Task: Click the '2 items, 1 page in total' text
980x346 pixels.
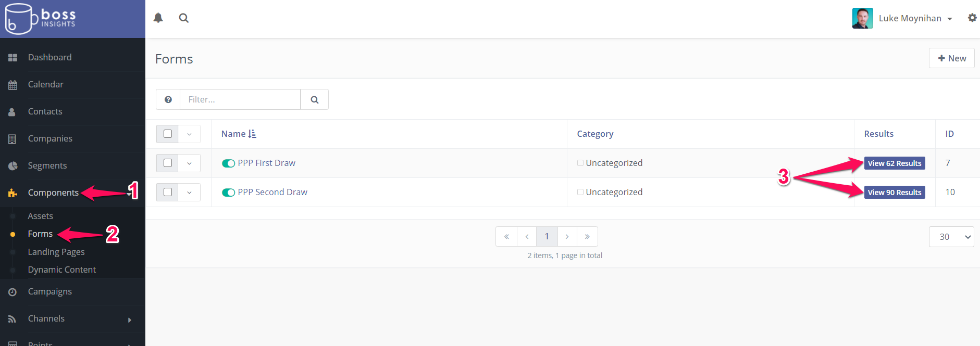Action: (x=565, y=255)
